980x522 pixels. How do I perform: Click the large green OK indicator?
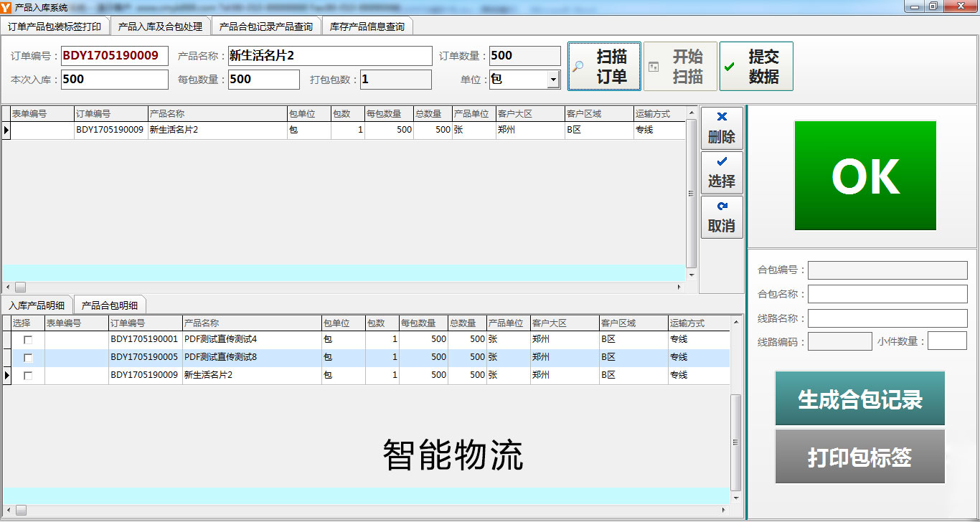(865, 176)
